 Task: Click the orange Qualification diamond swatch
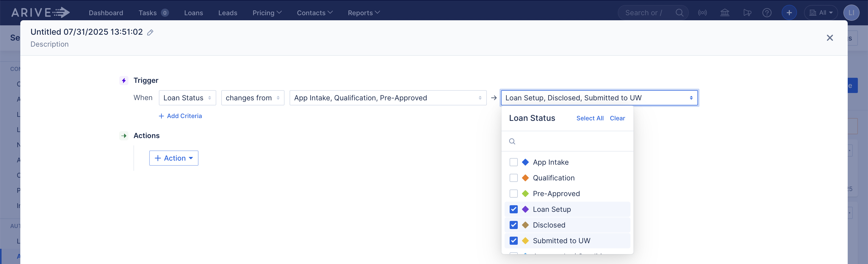(525, 178)
